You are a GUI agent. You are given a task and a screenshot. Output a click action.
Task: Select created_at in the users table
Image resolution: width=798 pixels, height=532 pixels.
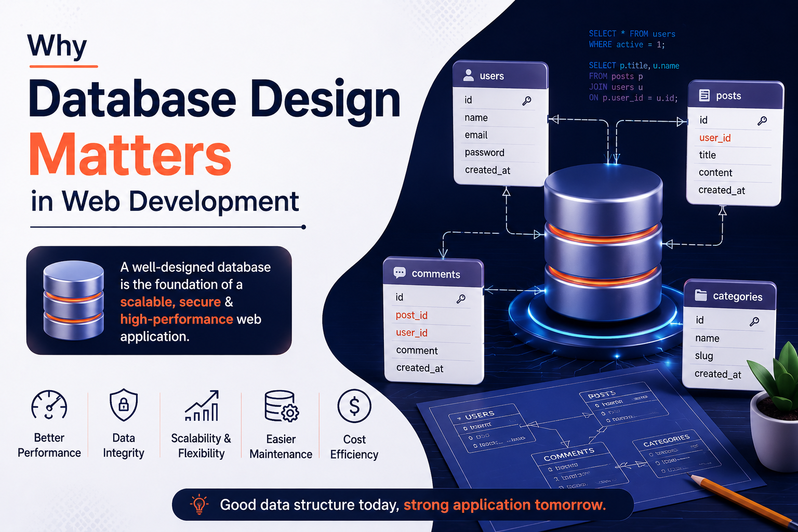[x=500, y=170]
